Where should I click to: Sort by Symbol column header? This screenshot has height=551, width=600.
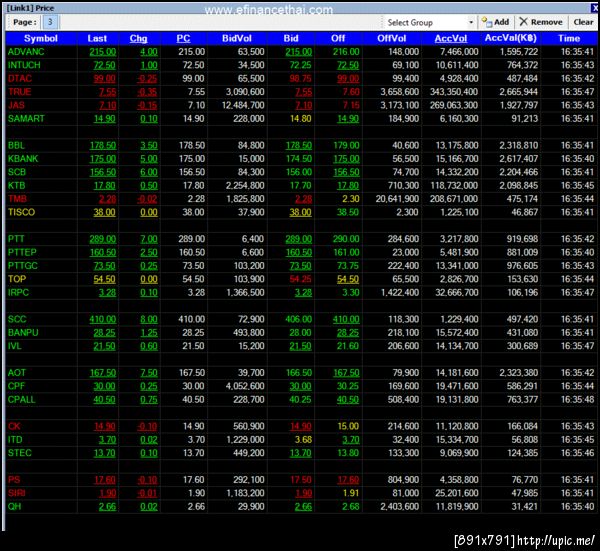(x=41, y=38)
